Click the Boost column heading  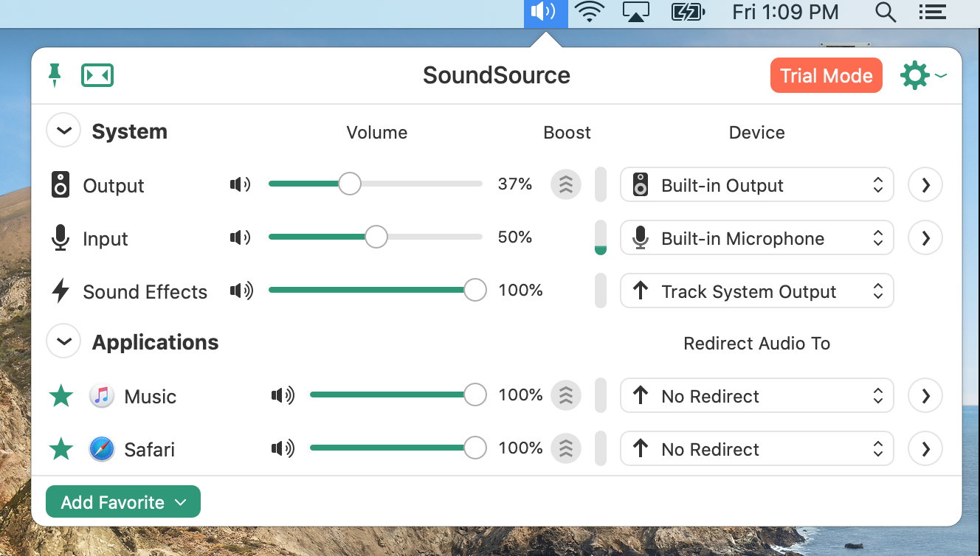pos(567,133)
